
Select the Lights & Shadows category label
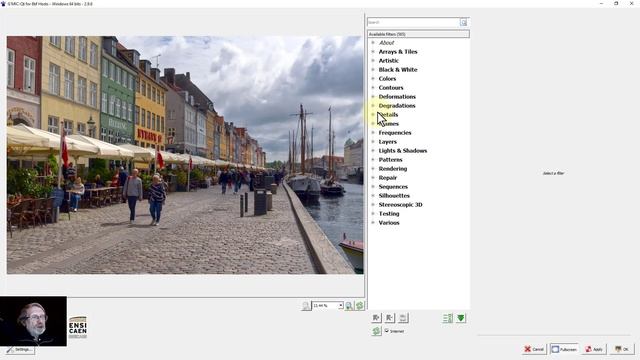[x=403, y=151]
